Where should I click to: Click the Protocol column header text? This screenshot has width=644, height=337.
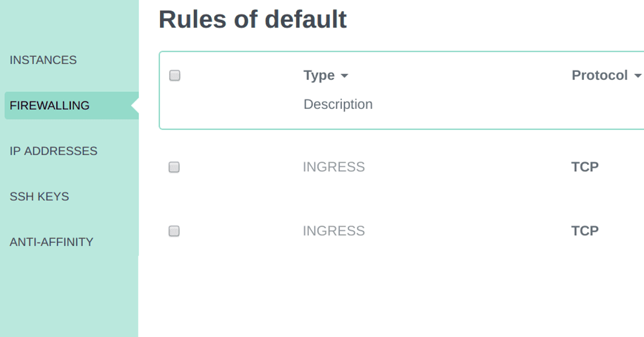pos(599,76)
